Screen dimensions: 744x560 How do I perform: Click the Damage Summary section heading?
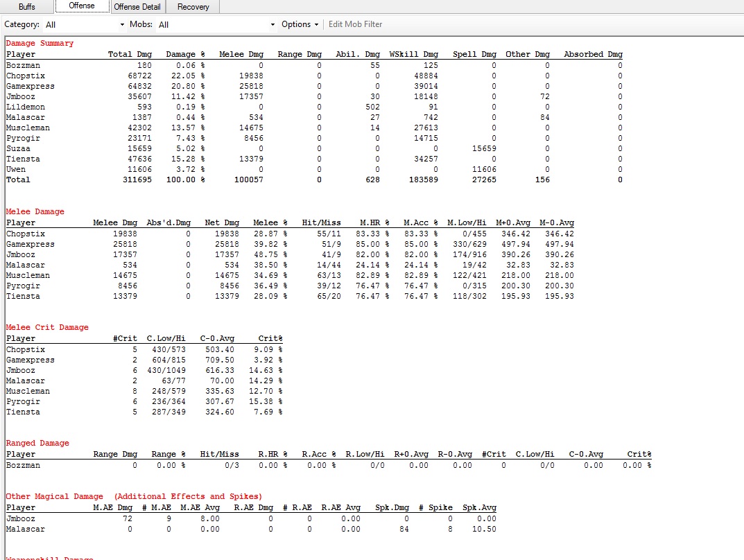pyautogui.click(x=40, y=43)
